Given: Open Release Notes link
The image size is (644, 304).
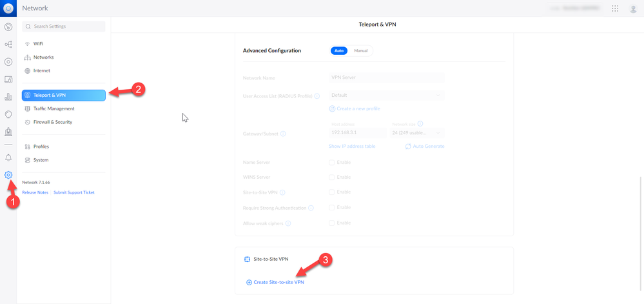Looking at the screenshot, I should 35,192.
